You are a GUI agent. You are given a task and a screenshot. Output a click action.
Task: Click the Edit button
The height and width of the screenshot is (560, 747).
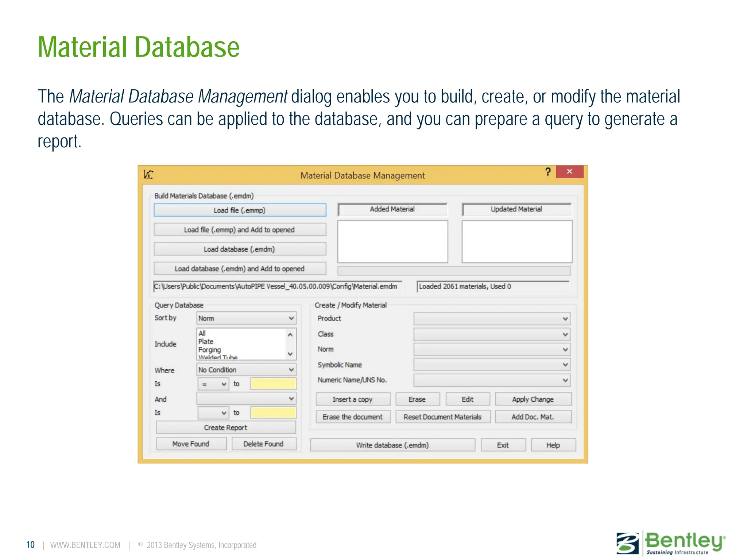[468, 399]
